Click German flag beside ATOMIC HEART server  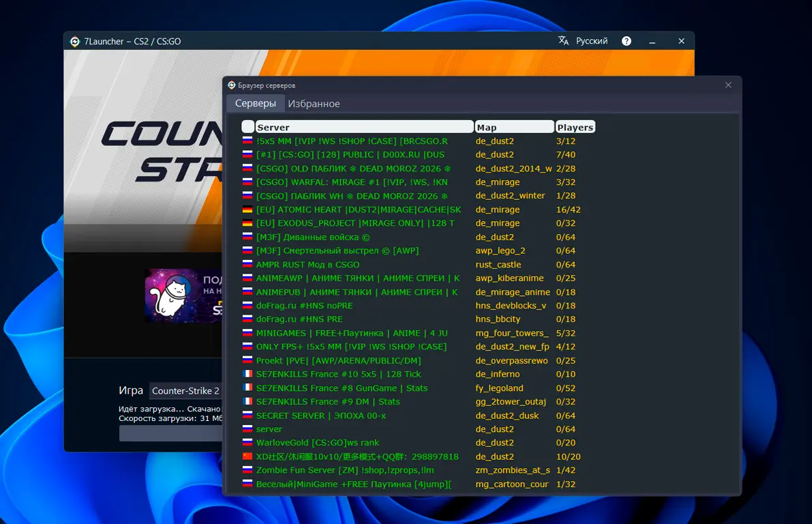tap(247, 209)
